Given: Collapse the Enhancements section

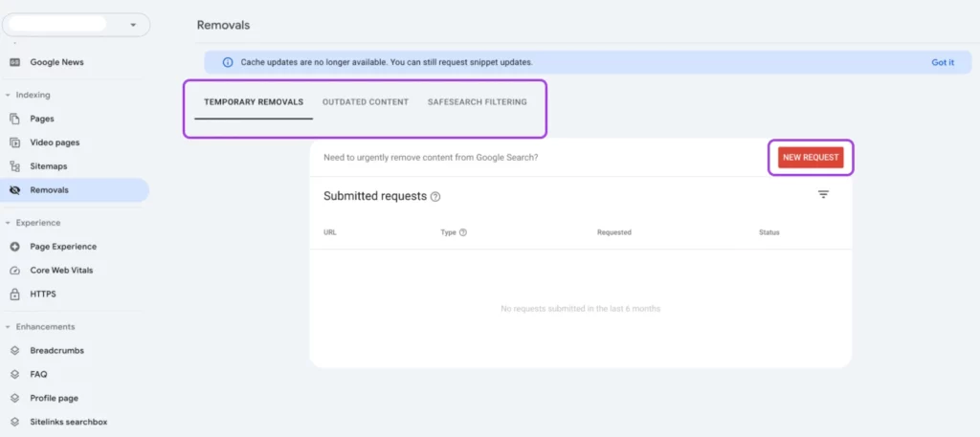Looking at the screenshot, I should (x=8, y=327).
